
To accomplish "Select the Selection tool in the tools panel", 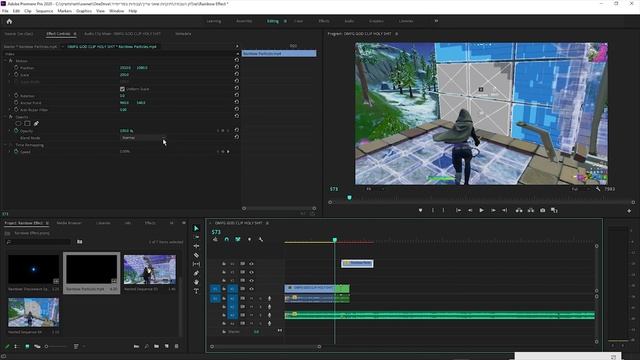I will click(196, 228).
